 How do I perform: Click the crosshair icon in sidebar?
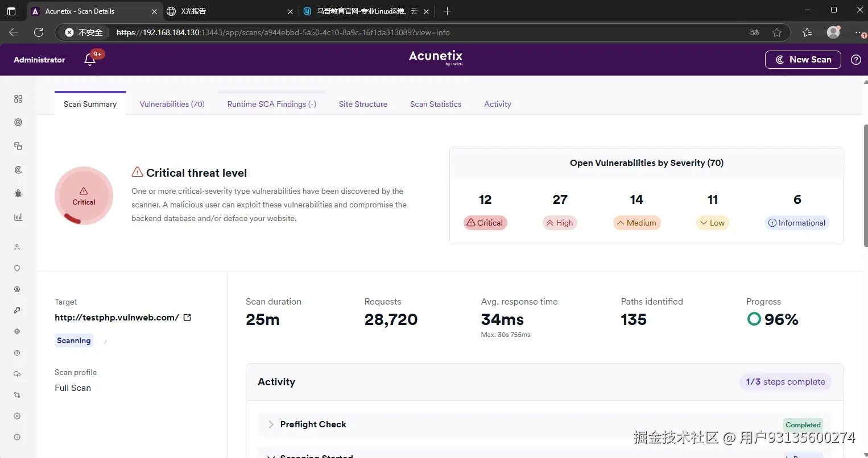17,331
